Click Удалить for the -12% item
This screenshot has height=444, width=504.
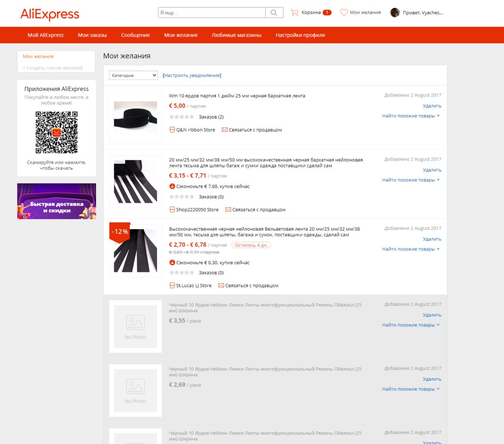tap(432, 239)
